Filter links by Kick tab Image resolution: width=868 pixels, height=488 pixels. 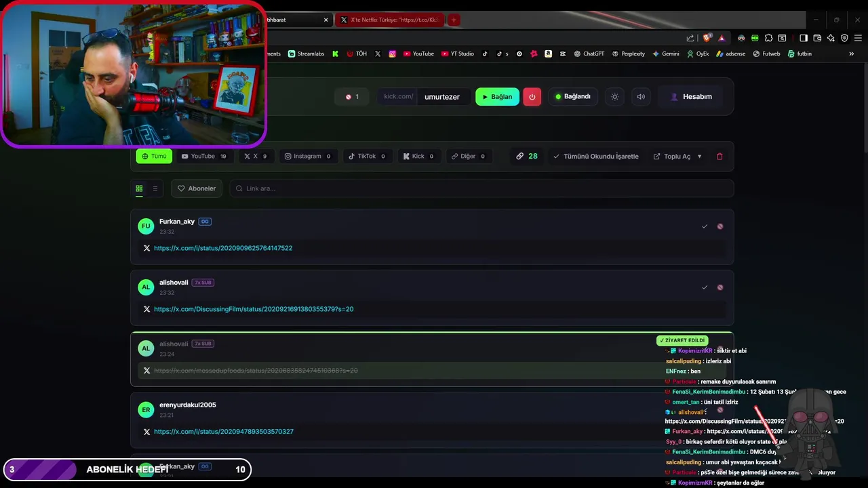(x=418, y=156)
